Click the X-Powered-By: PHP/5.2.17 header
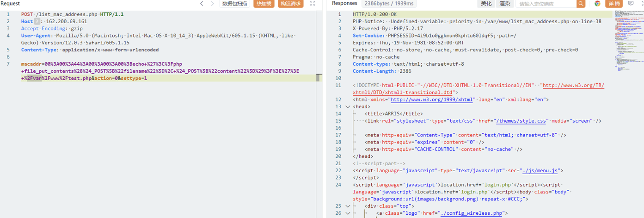Viewport: 644px width, 218px height. point(387,29)
